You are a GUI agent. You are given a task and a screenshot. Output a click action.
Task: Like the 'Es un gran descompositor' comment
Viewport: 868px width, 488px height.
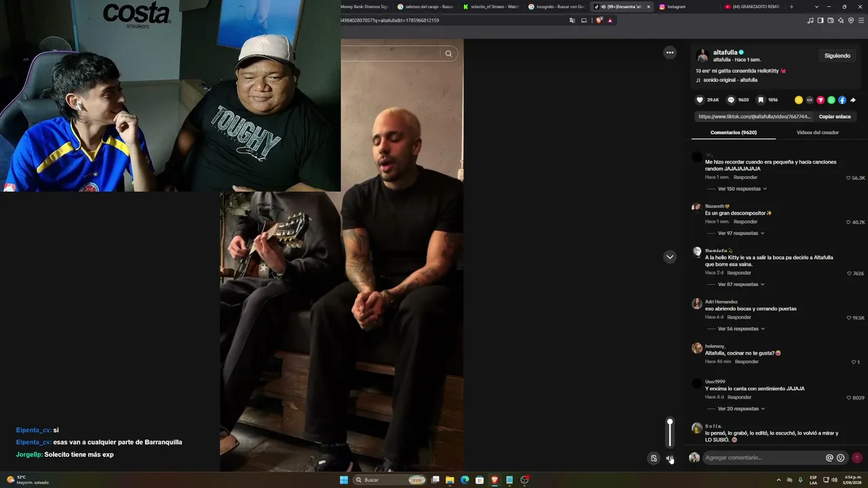(848, 222)
